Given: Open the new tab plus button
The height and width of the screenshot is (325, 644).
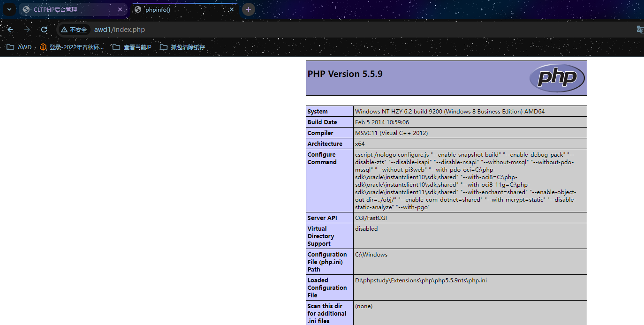Looking at the screenshot, I should pyautogui.click(x=249, y=9).
